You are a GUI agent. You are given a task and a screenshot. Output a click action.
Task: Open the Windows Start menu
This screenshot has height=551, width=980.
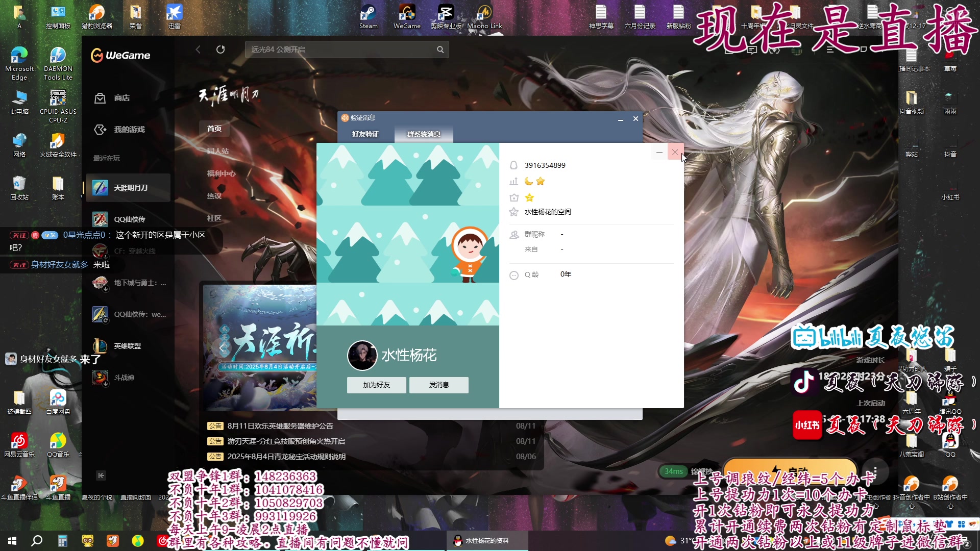coord(12,541)
